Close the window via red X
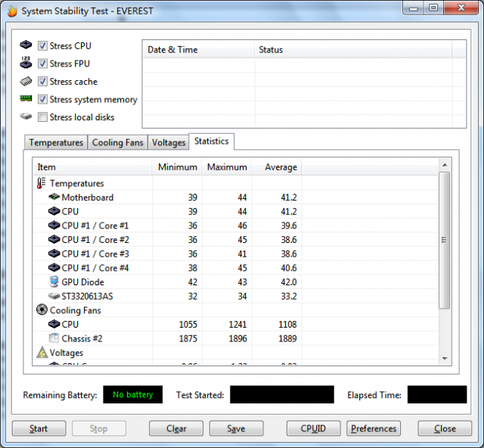484x448 pixels. pos(461,8)
